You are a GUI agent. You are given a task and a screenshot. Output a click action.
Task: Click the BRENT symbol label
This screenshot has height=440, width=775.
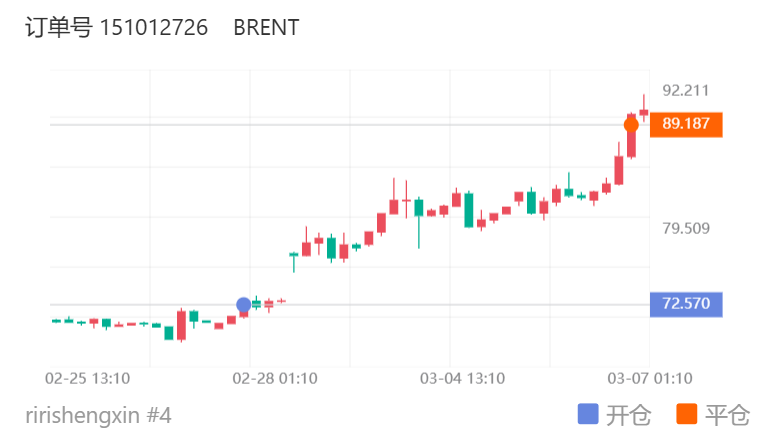(x=266, y=28)
